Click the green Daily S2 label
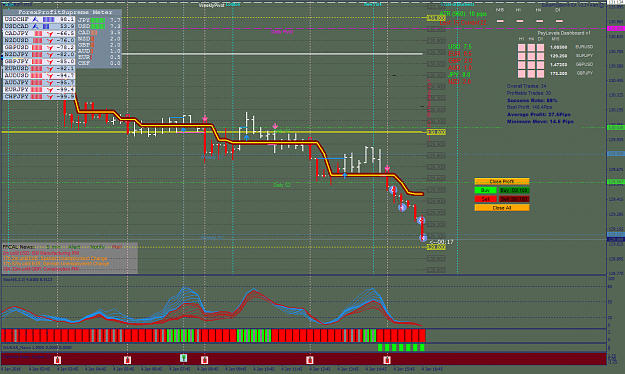The width and height of the screenshot is (625, 374). [282, 185]
